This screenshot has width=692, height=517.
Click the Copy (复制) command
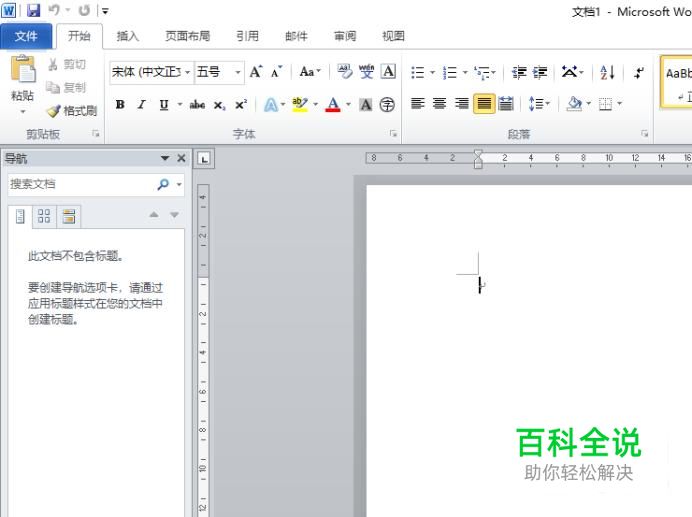click(x=67, y=87)
